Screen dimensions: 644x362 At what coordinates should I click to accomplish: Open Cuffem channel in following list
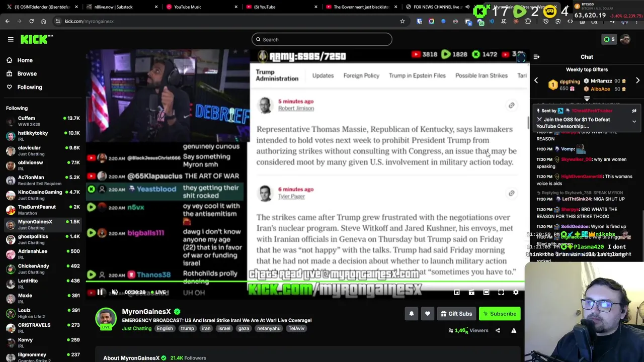43,121
